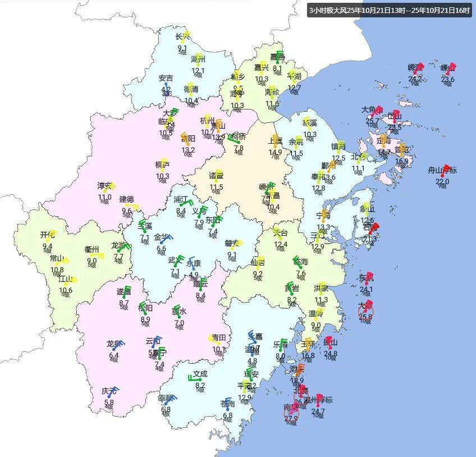Click the 开化 station name label
The image size is (476, 457).
(48, 235)
